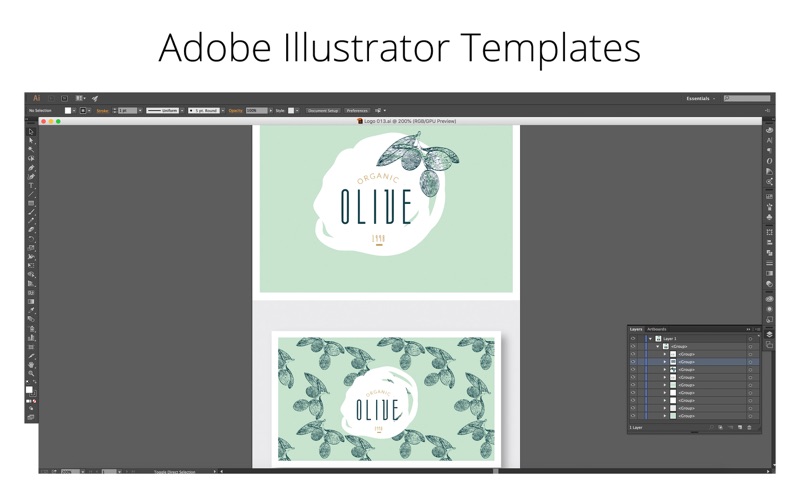Select the Direct Selection tool
800x500 pixels.
31,140
